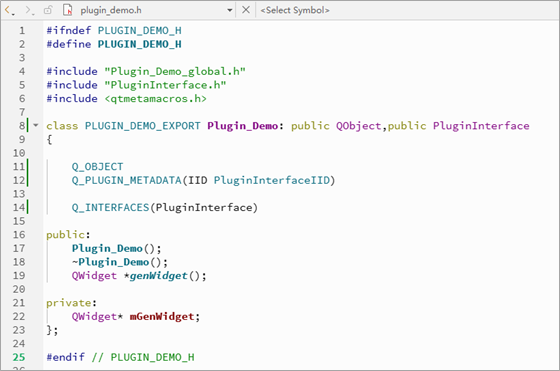Click the opening brace on line 9
Screen dimensions: 560x371
[49, 139]
